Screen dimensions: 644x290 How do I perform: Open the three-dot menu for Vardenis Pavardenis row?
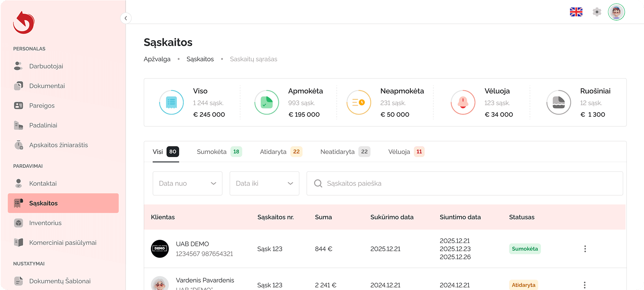coord(585,285)
